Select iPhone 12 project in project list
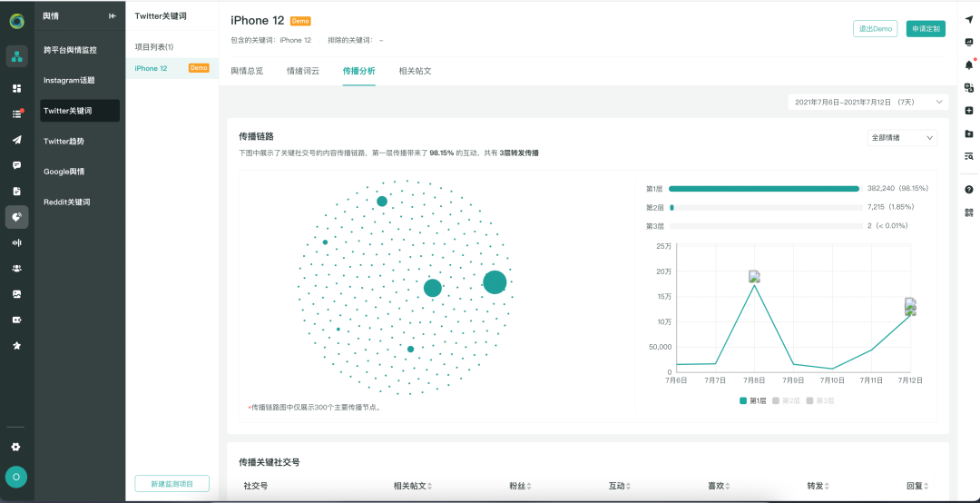980x503 pixels. tap(171, 68)
